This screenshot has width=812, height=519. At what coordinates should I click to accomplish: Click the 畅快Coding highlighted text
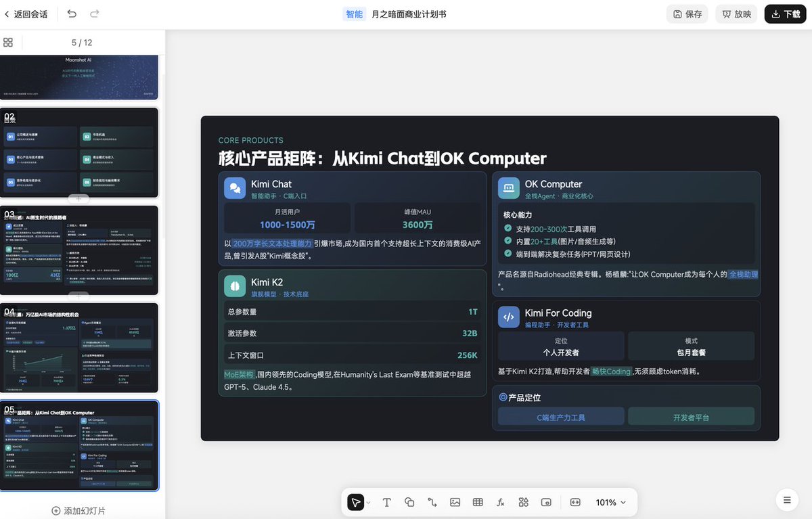click(612, 371)
